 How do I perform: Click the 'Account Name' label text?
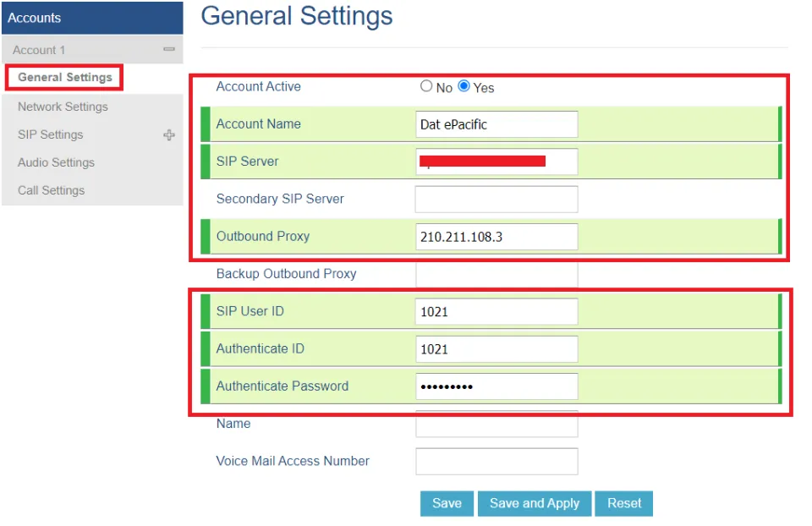point(259,123)
